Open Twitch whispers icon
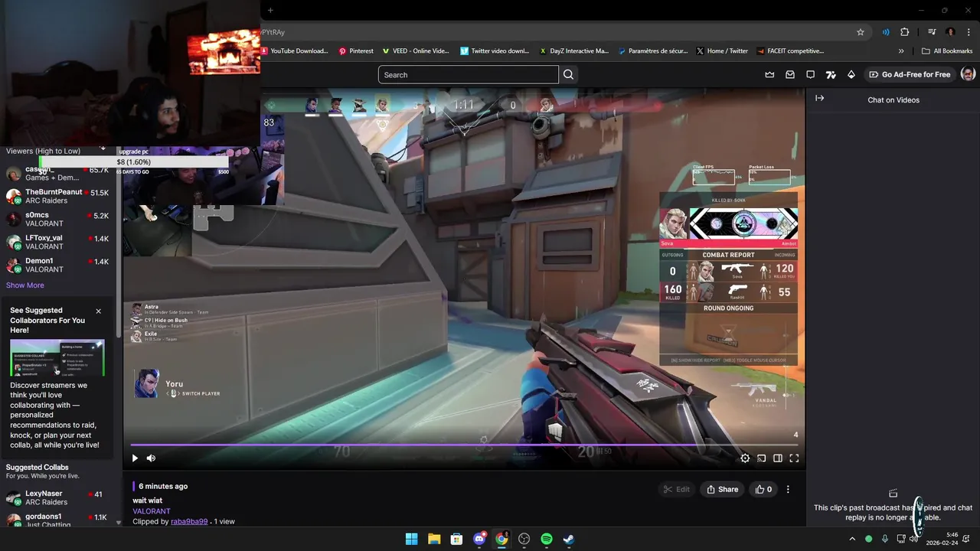Viewport: 980px width, 551px height. pos(810,74)
